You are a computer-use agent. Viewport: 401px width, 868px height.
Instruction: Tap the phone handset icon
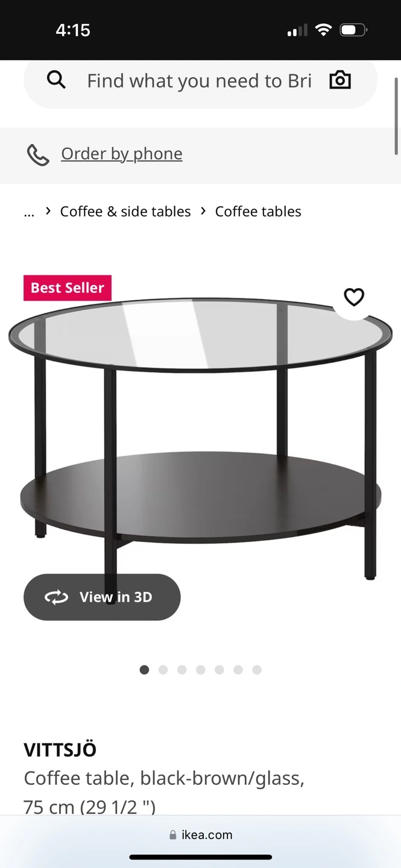38,155
